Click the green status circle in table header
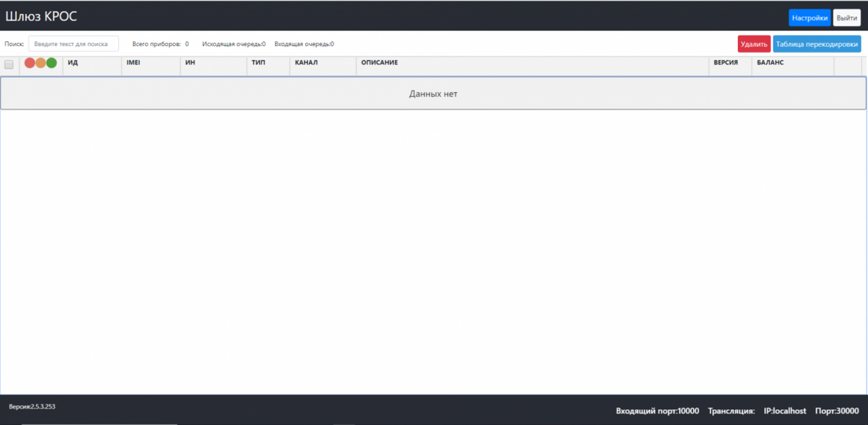Screen dimensions: 868x425 pos(52,63)
